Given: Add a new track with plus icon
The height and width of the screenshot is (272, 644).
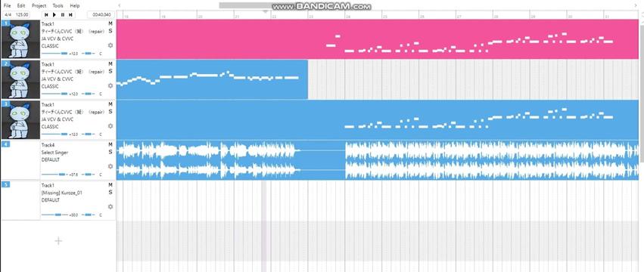Looking at the screenshot, I should (58, 241).
